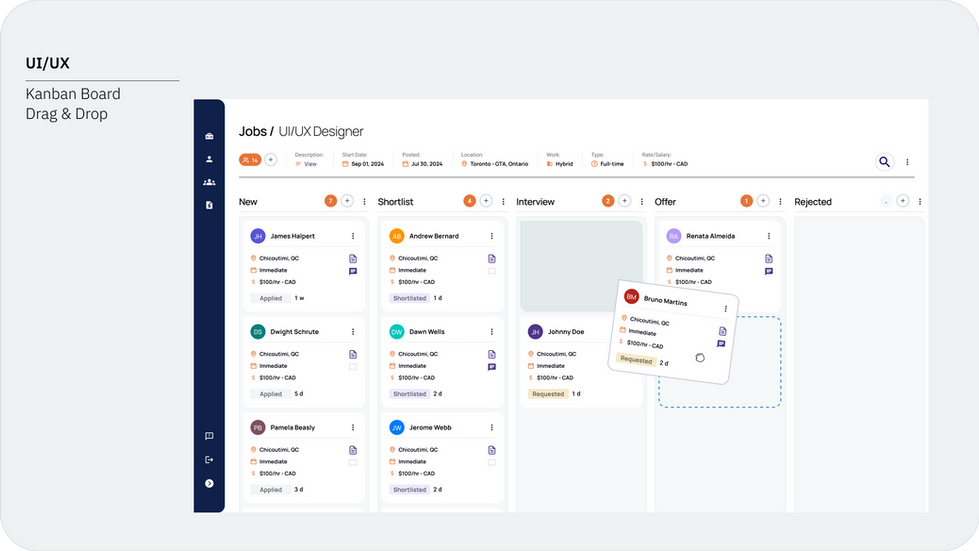This screenshot has height=551, width=979.
Task: Open Andrew Bernard resume document icon
Action: pyautogui.click(x=492, y=258)
